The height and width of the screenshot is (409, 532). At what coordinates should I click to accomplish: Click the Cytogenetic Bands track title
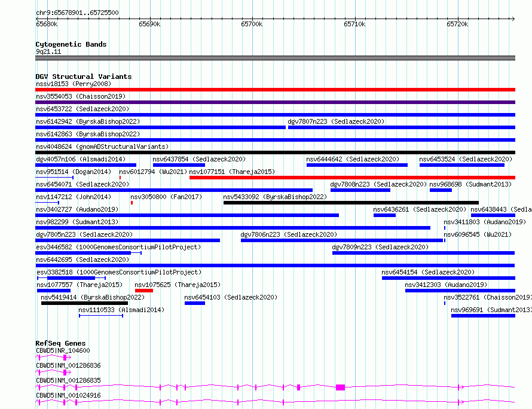tap(71, 44)
